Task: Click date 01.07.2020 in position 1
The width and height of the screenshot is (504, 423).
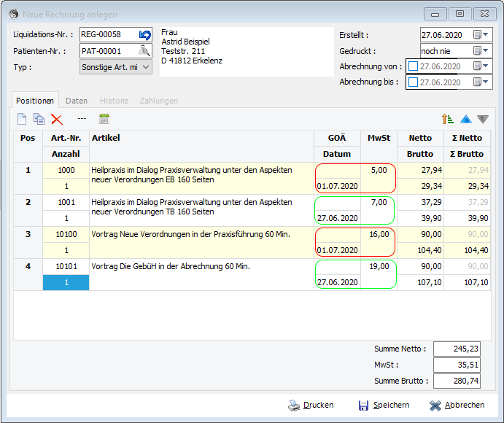Action: point(337,186)
